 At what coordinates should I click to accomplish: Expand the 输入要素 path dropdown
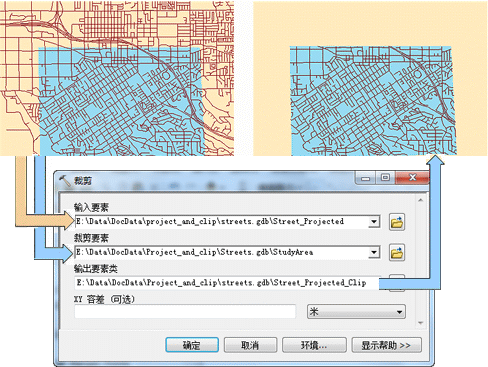(374, 222)
